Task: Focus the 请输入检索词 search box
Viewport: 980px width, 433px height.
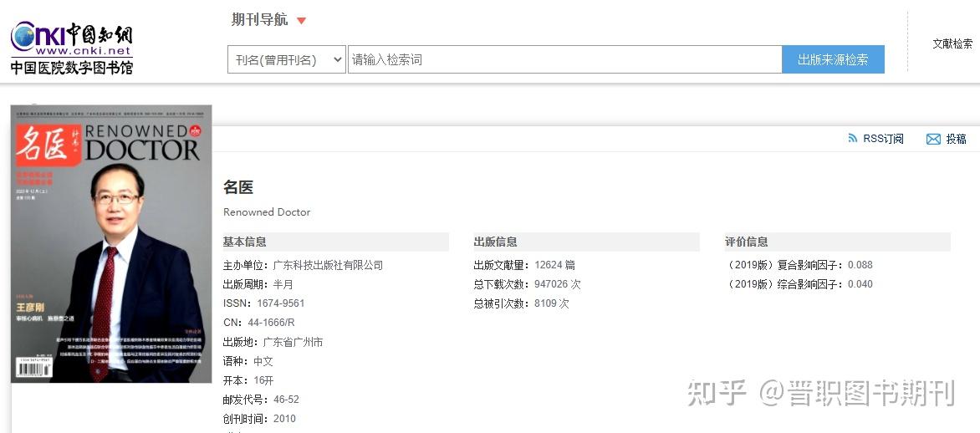Action: click(x=564, y=59)
